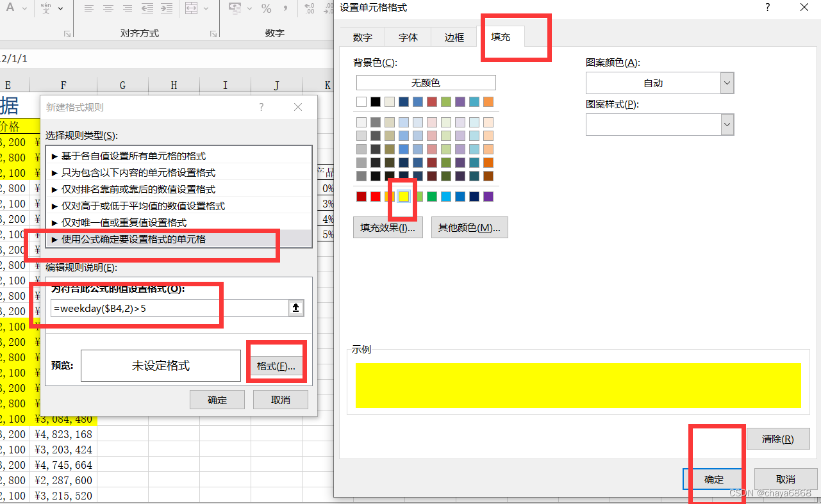This screenshot has width=821, height=504.
Task: Click cell containing ¥3,203,424
Action: point(63,450)
